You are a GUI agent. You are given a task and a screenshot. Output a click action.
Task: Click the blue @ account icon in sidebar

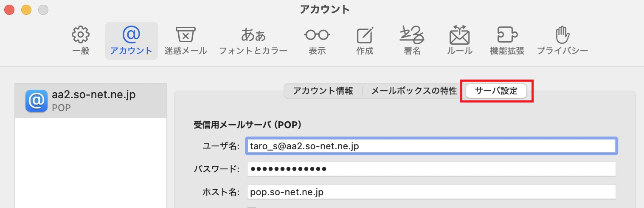[x=36, y=100]
